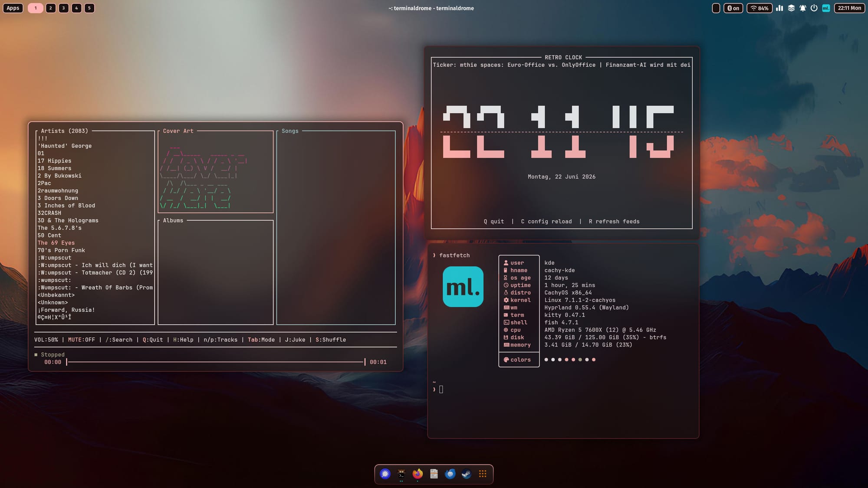Switch to workspace 3
The height and width of the screenshot is (488, 868).
64,8
